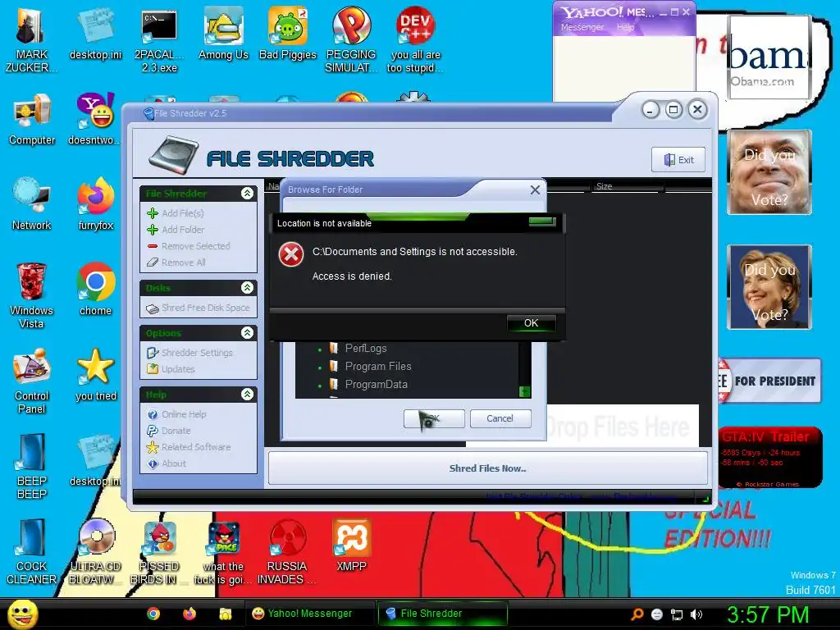This screenshot has width=840, height=630.
Task: Click the volume speaker tray icon
Action: point(696,614)
